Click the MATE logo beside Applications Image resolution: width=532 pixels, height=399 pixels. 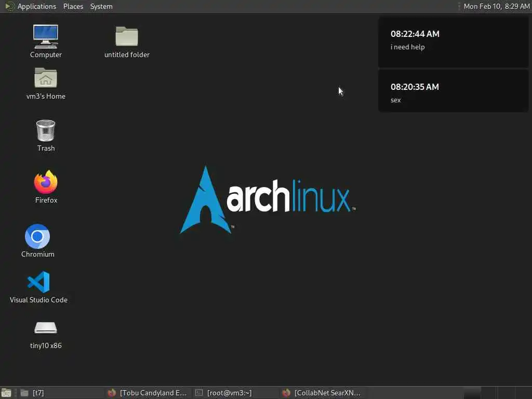pyautogui.click(x=9, y=6)
